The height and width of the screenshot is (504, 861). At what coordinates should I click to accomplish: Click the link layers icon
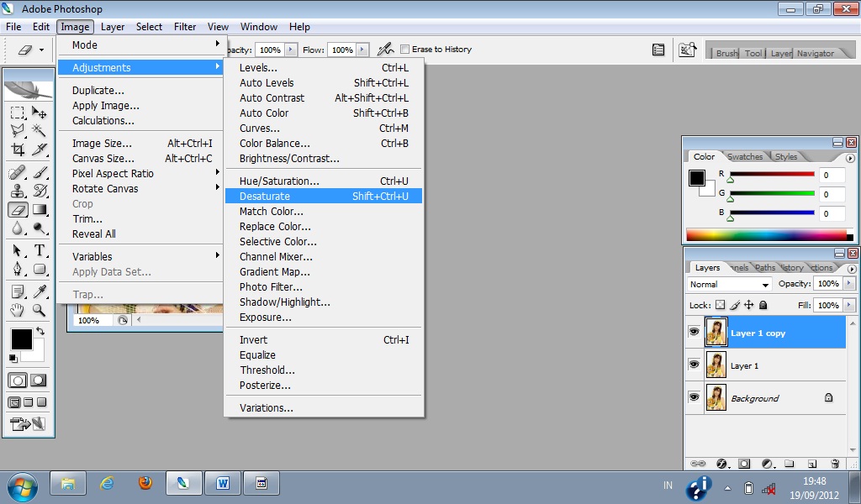point(698,464)
